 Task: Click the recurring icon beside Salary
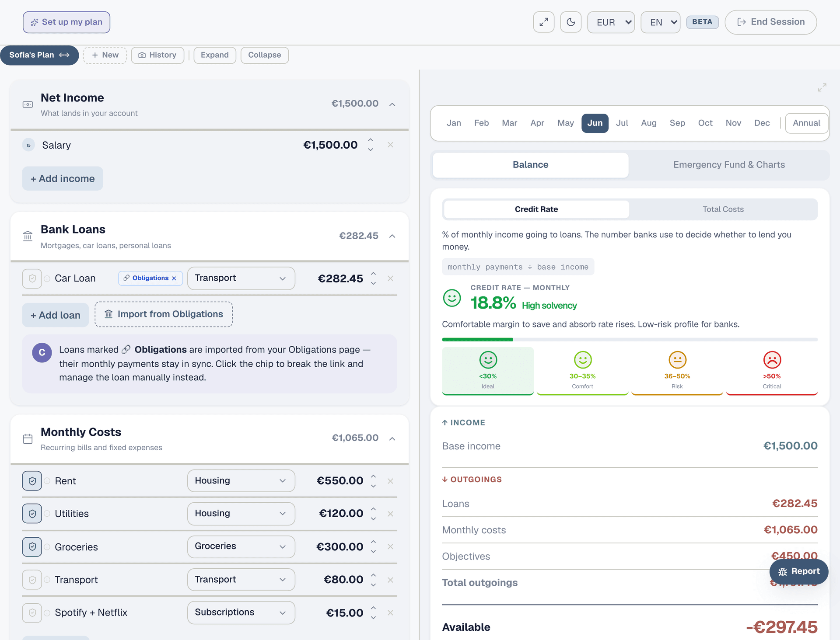pyautogui.click(x=28, y=145)
